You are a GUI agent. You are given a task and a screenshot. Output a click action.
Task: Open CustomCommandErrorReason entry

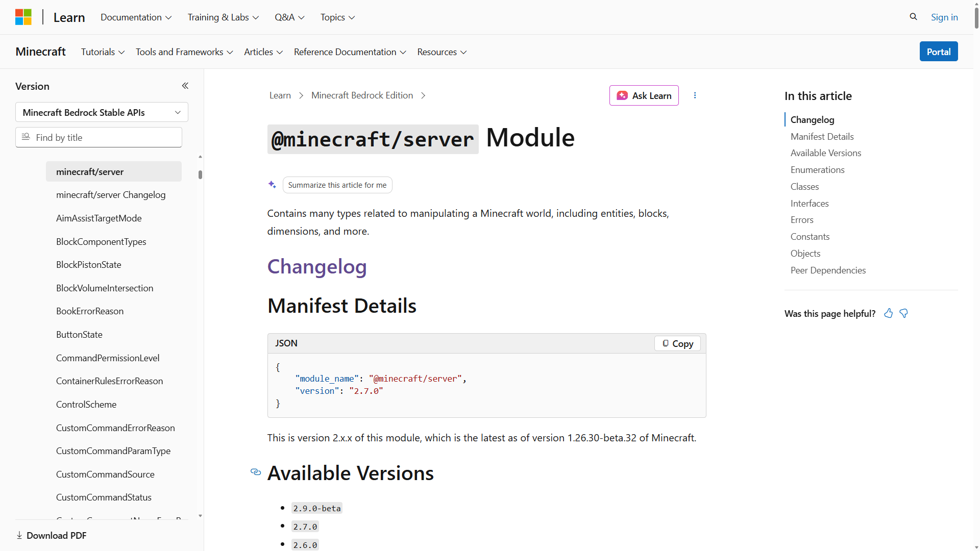click(x=115, y=428)
